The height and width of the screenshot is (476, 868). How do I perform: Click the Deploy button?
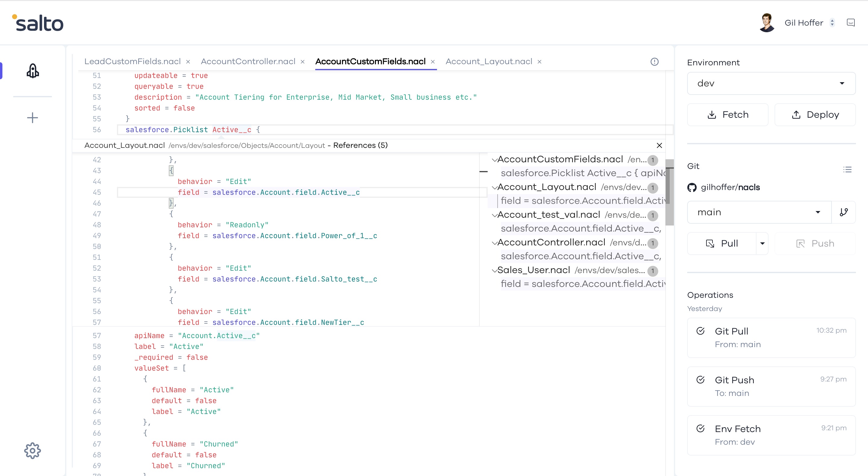tap(815, 114)
